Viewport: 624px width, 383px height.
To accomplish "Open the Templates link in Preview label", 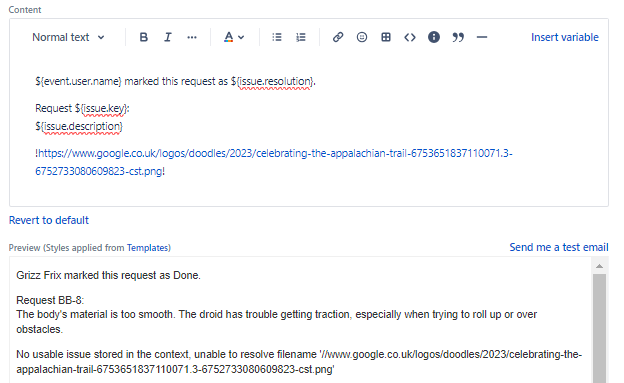I will pos(148,248).
